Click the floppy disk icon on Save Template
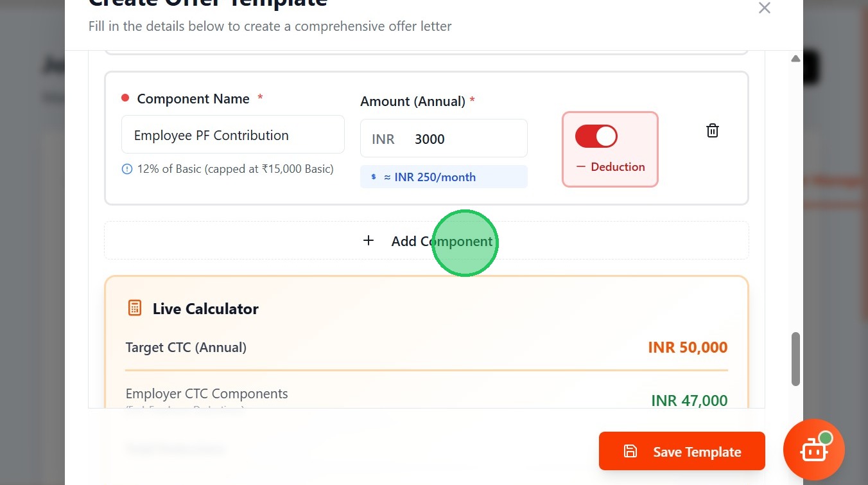Viewport: 868px width, 485px height. [630, 452]
